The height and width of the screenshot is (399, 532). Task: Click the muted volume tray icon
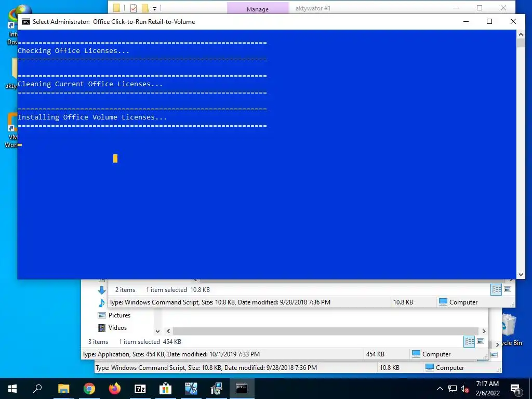click(x=464, y=389)
